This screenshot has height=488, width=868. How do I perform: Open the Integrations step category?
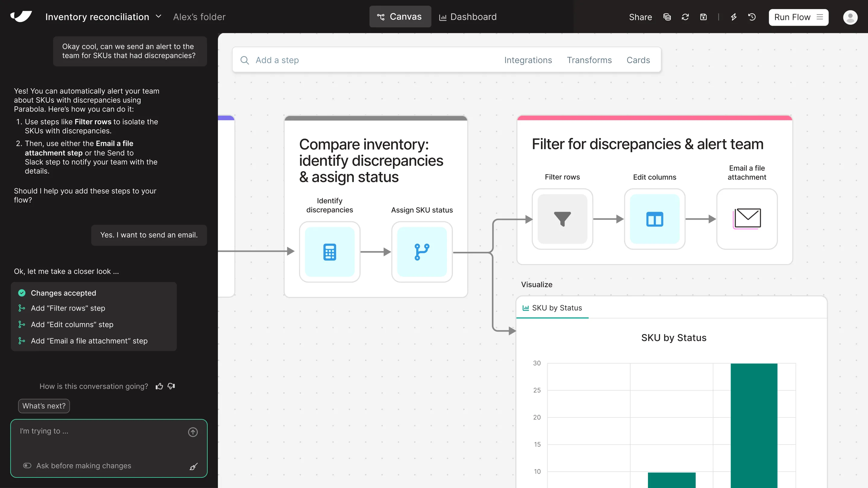pyautogui.click(x=528, y=60)
